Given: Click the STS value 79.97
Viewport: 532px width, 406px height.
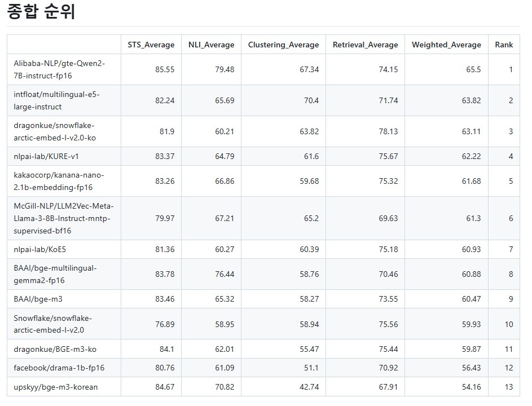Looking at the screenshot, I should click(x=165, y=218).
